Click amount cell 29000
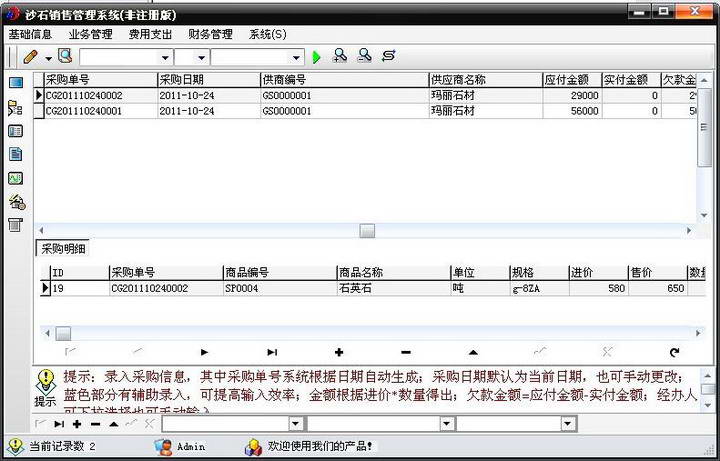The image size is (720, 461). pos(572,96)
